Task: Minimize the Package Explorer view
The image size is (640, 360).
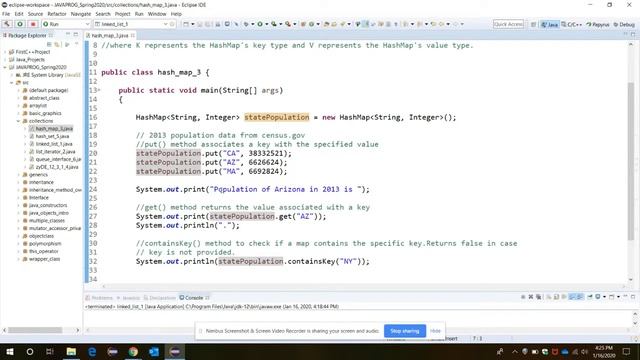Action: click(68, 35)
